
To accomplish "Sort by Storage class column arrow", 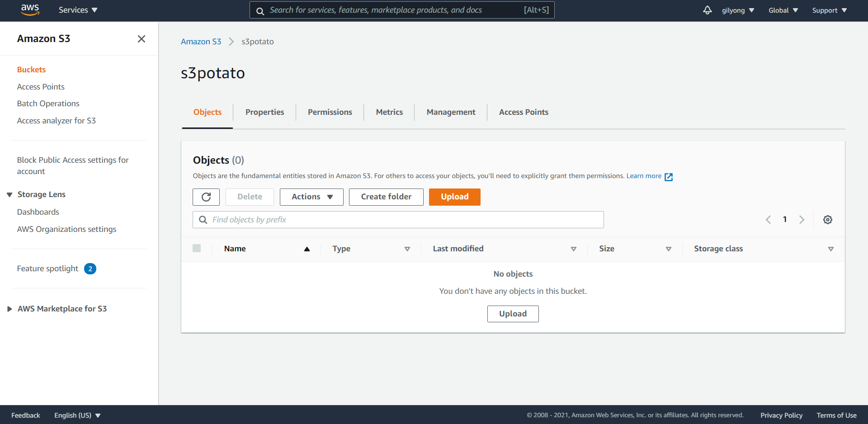I will (831, 249).
